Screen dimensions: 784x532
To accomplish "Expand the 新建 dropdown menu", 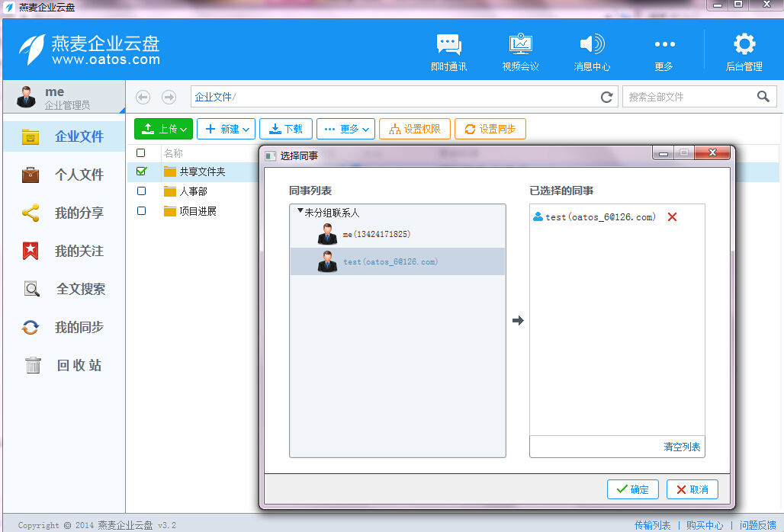I will coord(226,129).
